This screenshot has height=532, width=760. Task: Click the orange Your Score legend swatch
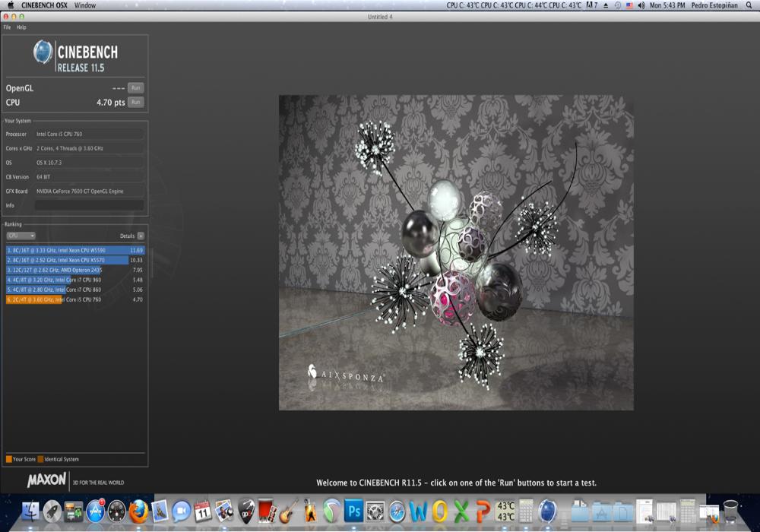coord(8,459)
